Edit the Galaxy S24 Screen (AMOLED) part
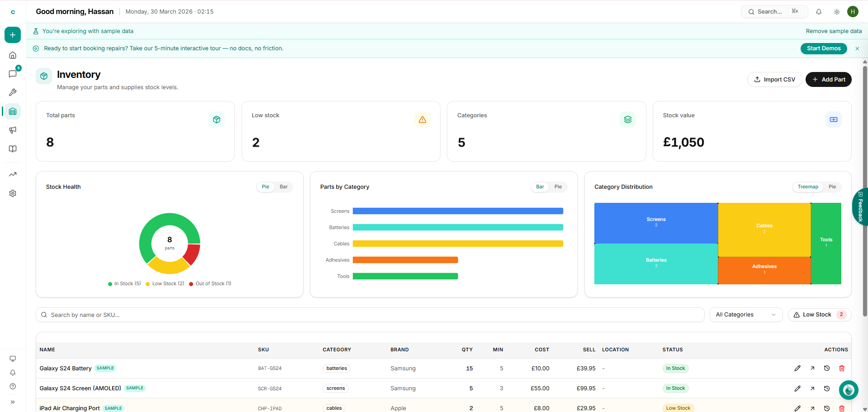868x412 pixels. (797, 388)
